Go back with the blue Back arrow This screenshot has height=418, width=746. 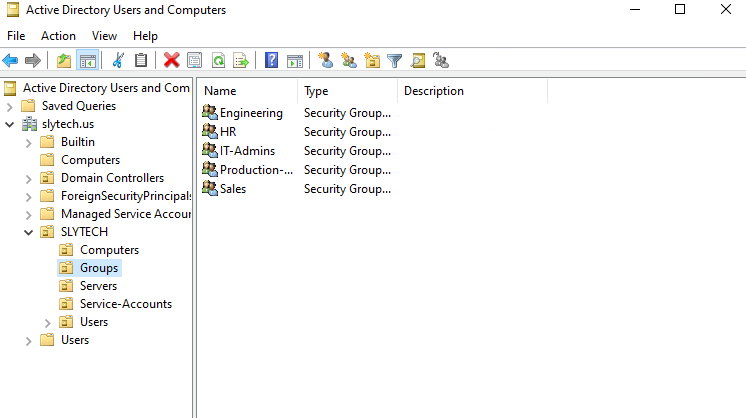click(10, 60)
